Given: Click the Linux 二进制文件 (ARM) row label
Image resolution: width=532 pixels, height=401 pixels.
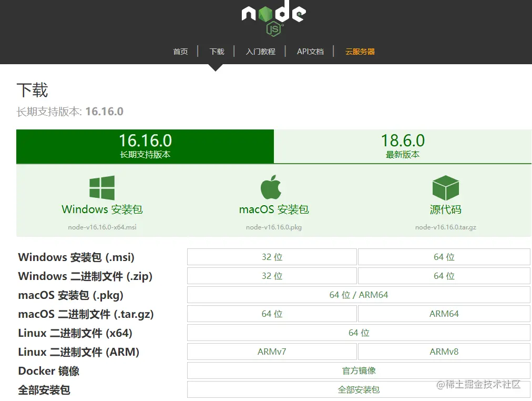Looking at the screenshot, I should pos(79,352).
